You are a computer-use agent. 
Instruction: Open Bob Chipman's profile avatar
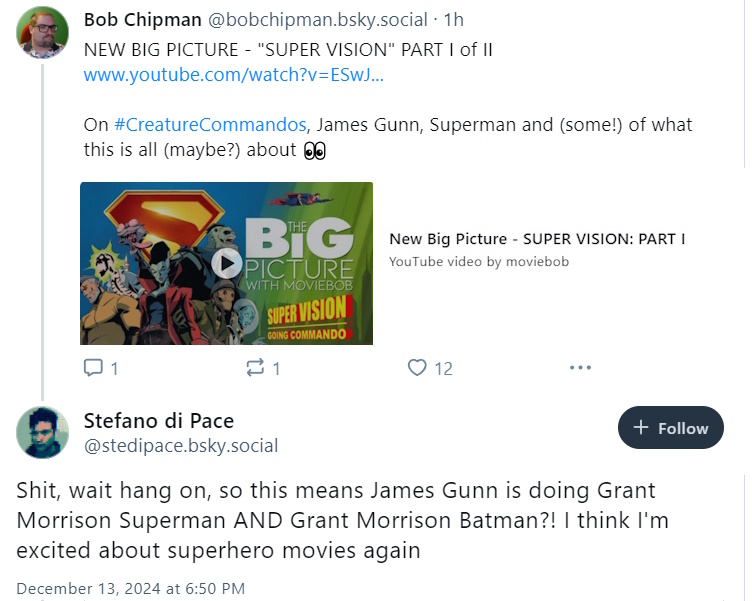click(x=43, y=33)
